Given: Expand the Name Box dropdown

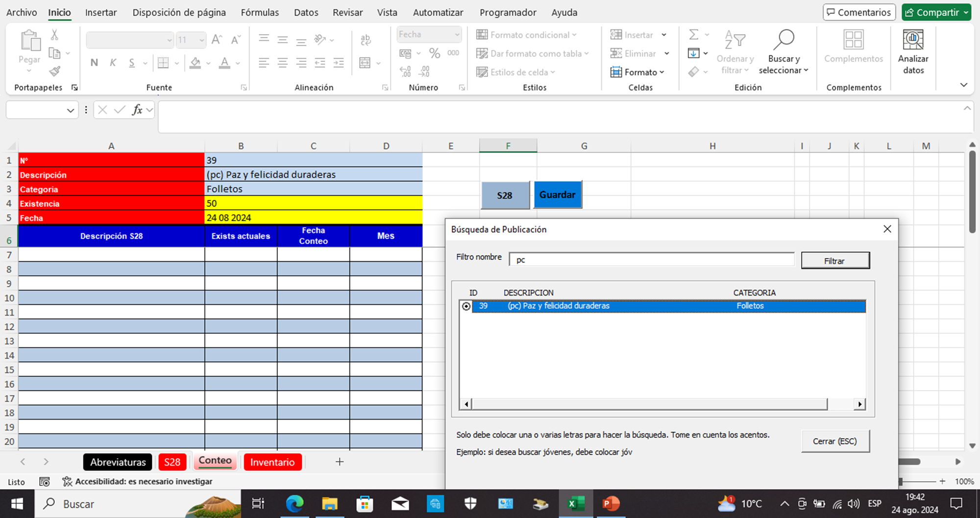Looking at the screenshot, I should (71, 110).
